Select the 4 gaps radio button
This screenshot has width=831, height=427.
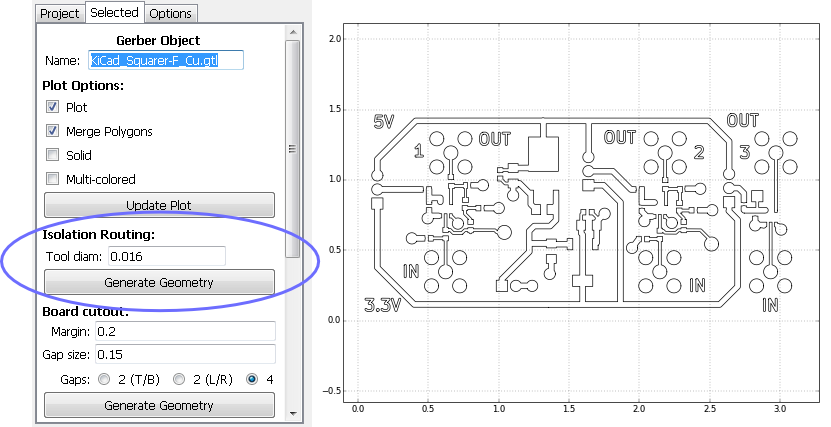tap(251, 379)
